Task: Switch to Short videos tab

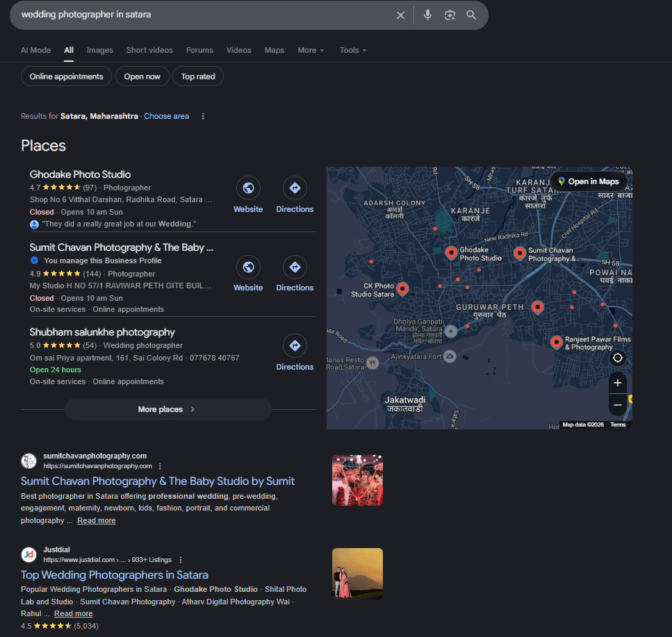Action: click(x=149, y=50)
